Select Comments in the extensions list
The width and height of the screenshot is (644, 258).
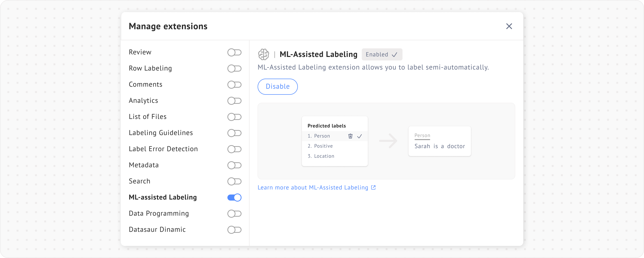coord(145,84)
